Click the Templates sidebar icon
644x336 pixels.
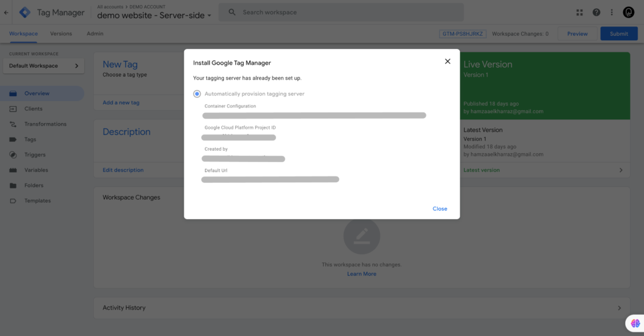[13, 200]
